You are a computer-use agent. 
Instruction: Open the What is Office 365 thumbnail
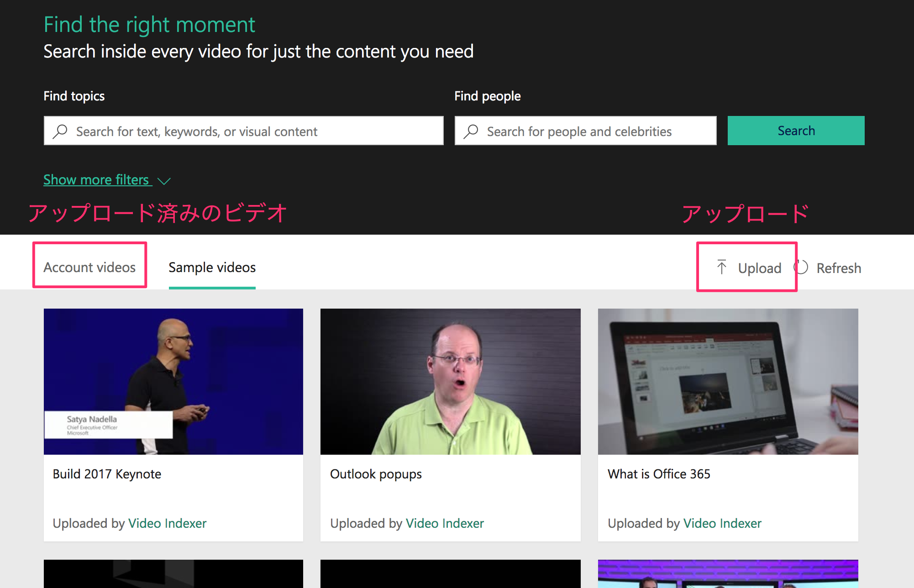pyautogui.click(x=728, y=381)
